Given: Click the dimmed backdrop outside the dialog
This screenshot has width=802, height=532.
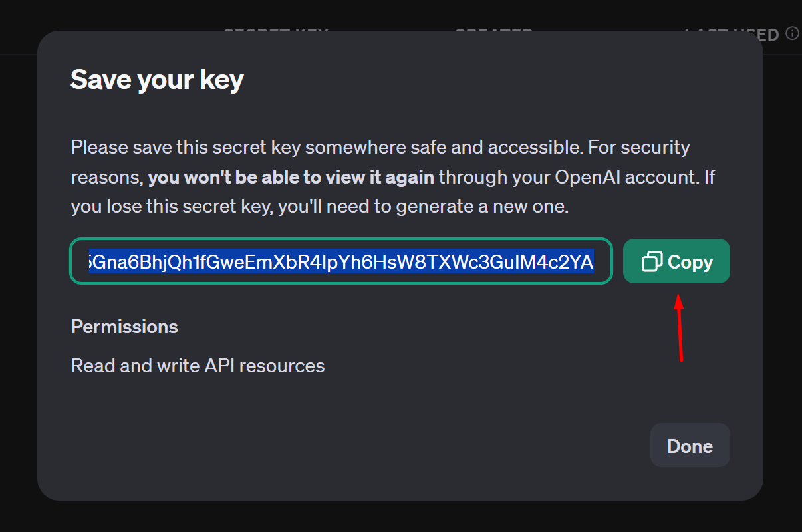Looking at the screenshot, I should 18,266.
